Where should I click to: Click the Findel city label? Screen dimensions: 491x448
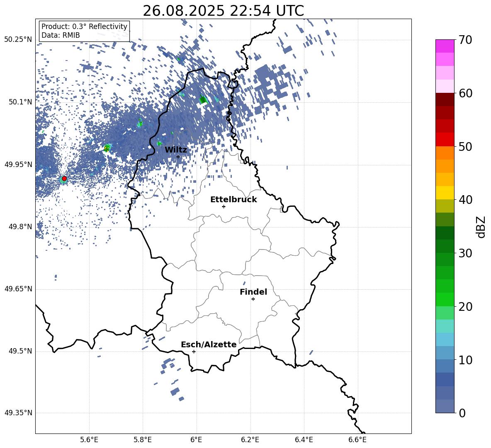point(253,292)
